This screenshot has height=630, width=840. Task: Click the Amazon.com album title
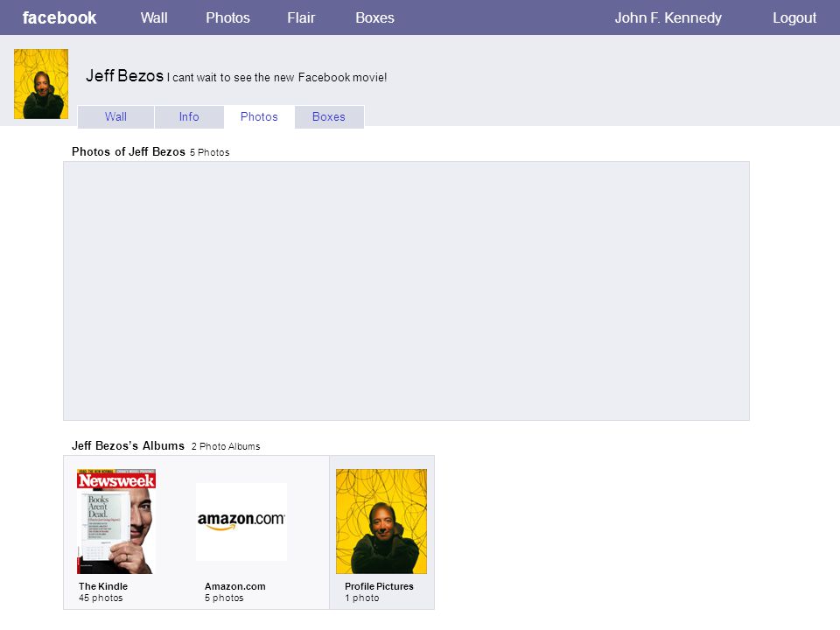tap(235, 586)
